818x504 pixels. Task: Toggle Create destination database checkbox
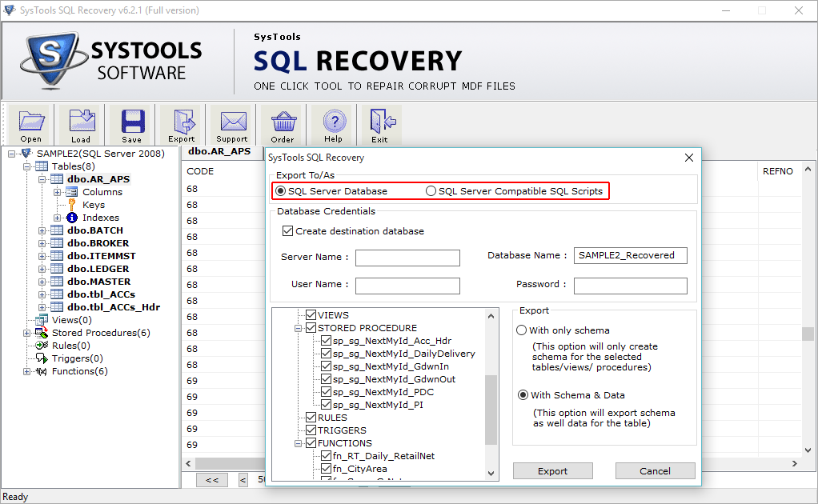(287, 231)
